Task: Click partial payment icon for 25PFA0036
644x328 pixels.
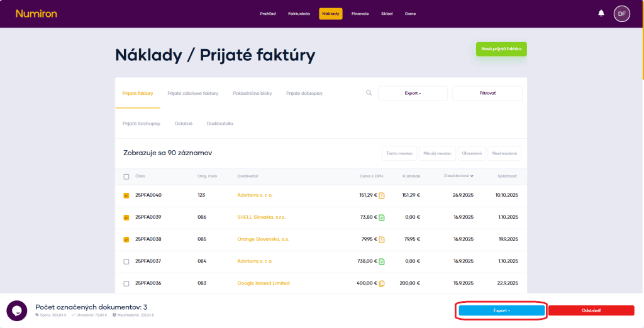Action: pos(382,283)
